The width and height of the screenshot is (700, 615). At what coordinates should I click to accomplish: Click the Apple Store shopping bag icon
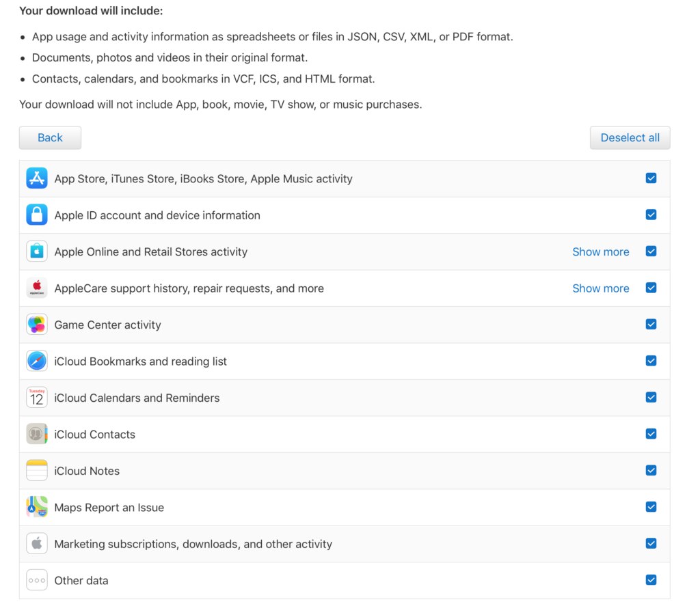37,251
